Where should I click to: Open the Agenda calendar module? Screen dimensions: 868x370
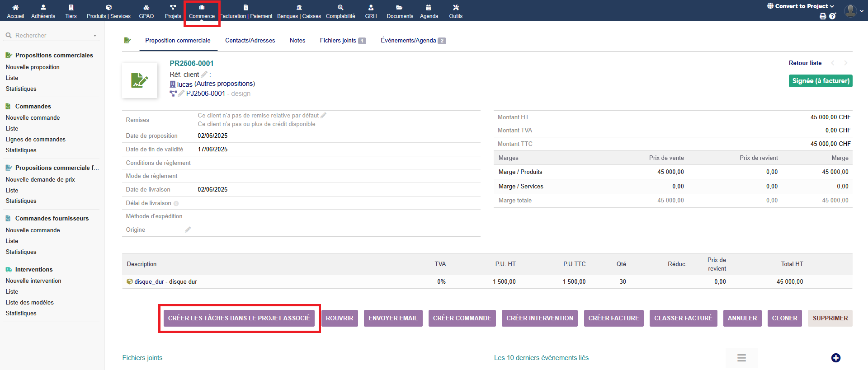coord(429,11)
